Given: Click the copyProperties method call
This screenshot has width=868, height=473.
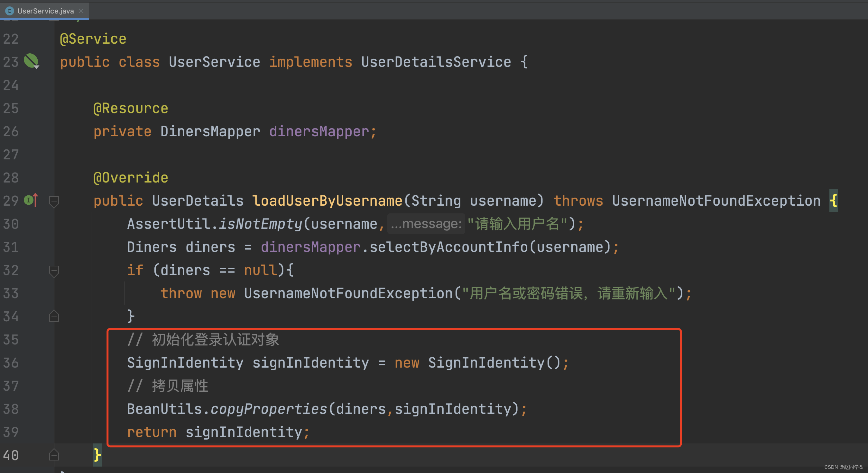Looking at the screenshot, I should [x=269, y=409].
